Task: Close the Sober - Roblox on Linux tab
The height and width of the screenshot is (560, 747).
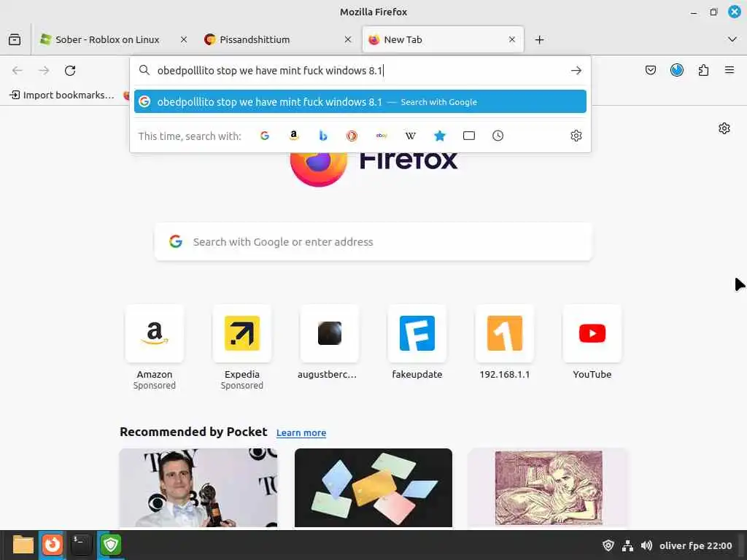Action: [x=183, y=39]
